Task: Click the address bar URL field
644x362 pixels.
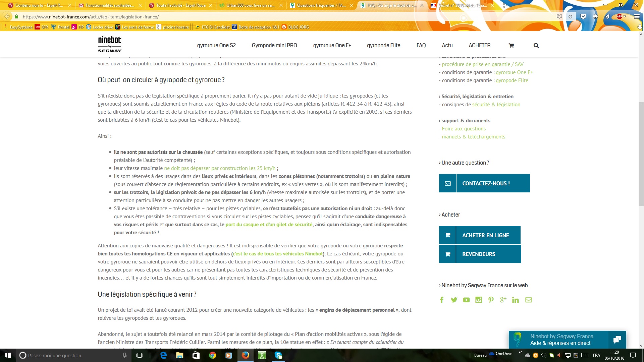Action: 285,16
